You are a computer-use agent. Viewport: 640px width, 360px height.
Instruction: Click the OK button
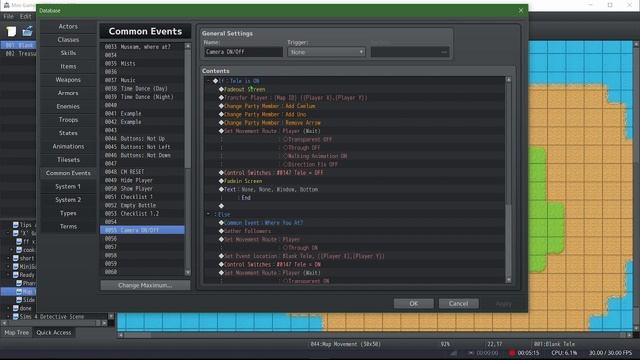(413, 304)
